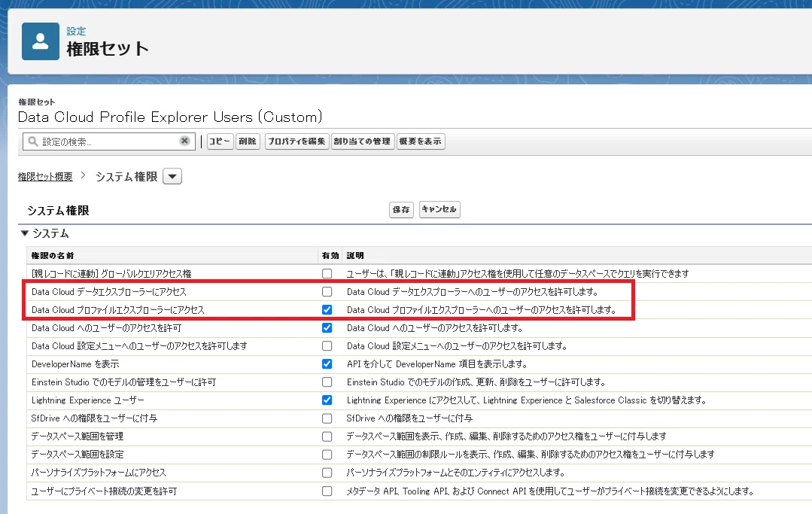Uncheck Lightning Experience ユーザー checkbox
Viewport: 812px width, 514px height.
[x=327, y=400]
